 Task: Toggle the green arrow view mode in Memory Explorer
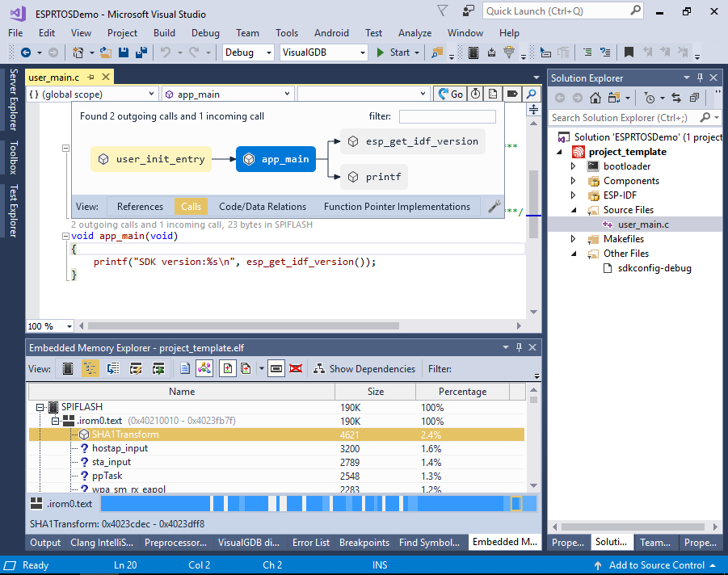pyautogui.click(x=158, y=369)
